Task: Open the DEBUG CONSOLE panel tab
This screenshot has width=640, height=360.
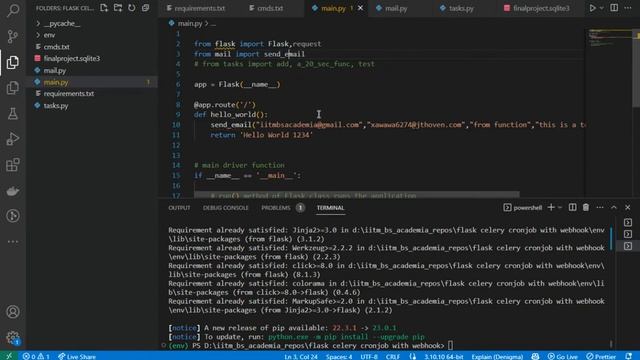Action: [x=226, y=208]
